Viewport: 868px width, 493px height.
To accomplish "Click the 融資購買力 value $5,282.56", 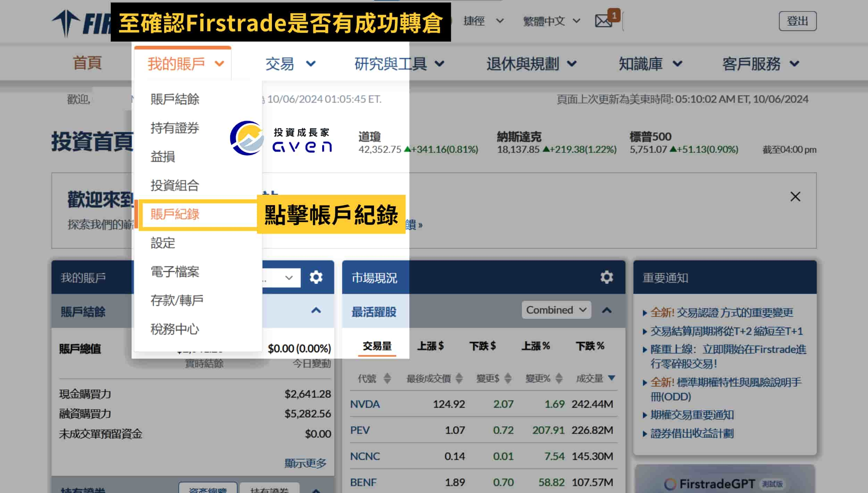I will (308, 414).
